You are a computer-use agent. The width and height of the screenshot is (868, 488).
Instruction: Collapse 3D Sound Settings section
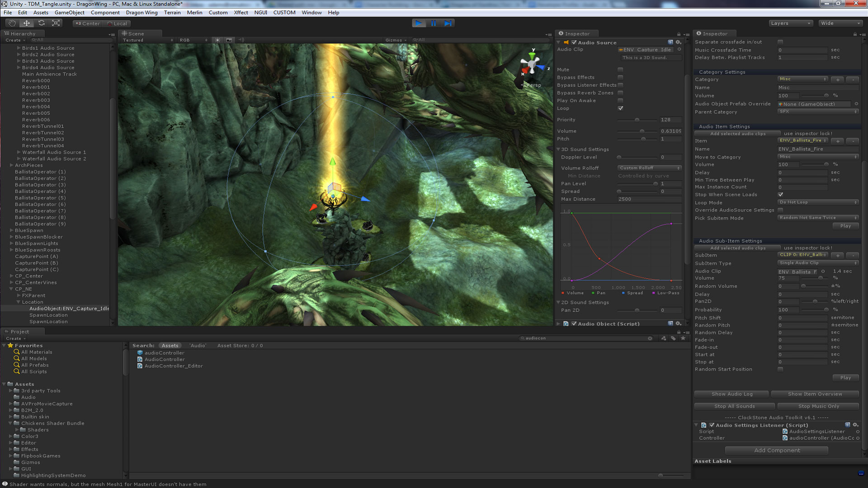pos(559,150)
